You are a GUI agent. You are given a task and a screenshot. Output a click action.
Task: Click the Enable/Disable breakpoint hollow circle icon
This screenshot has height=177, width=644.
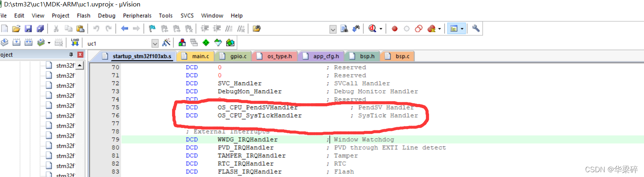click(x=407, y=28)
